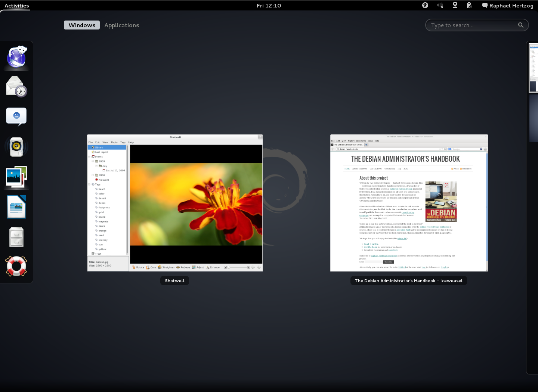538x392 pixels.
Task: Open Evolution mail icon in the dash
Action: 16,87
